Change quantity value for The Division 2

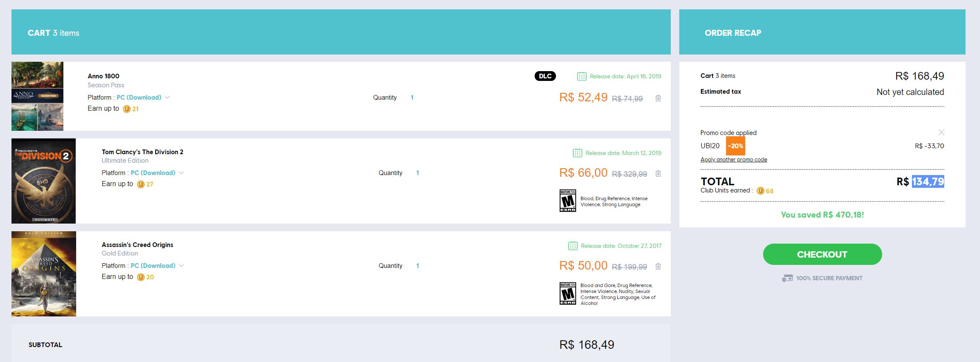click(418, 173)
